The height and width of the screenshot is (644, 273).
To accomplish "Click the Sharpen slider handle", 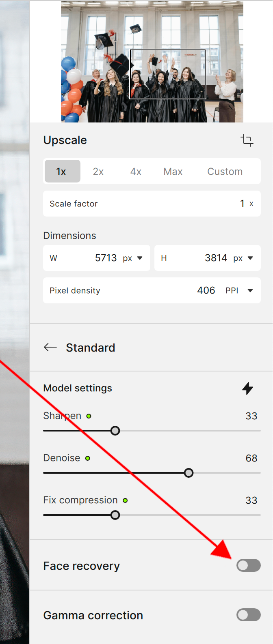I will (115, 431).
